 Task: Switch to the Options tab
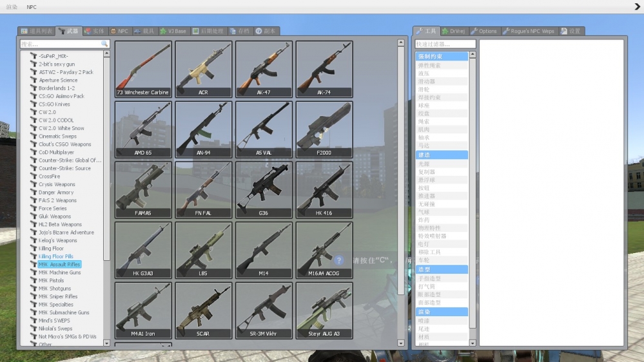(484, 31)
